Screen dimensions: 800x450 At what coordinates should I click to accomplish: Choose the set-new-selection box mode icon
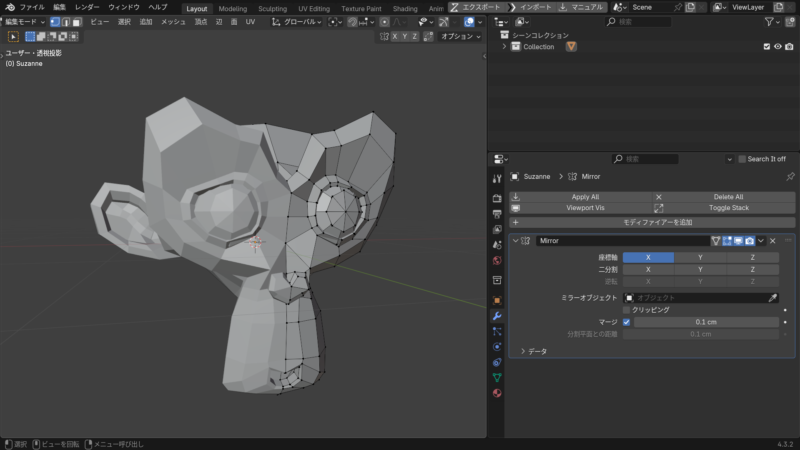30,37
